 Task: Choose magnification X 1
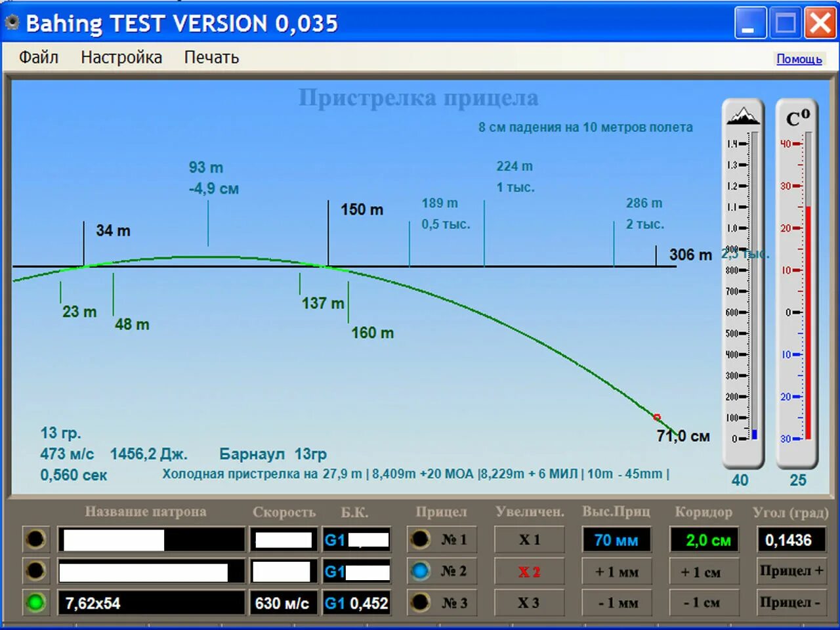coord(529,539)
